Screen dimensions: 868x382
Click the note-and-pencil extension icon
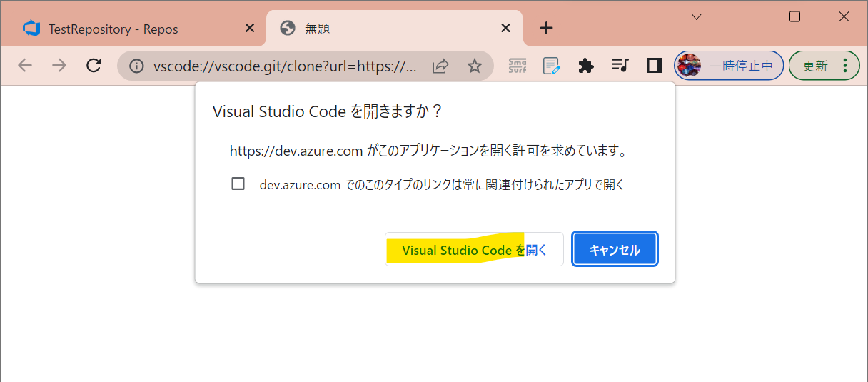pyautogui.click(x=551, y=66)
